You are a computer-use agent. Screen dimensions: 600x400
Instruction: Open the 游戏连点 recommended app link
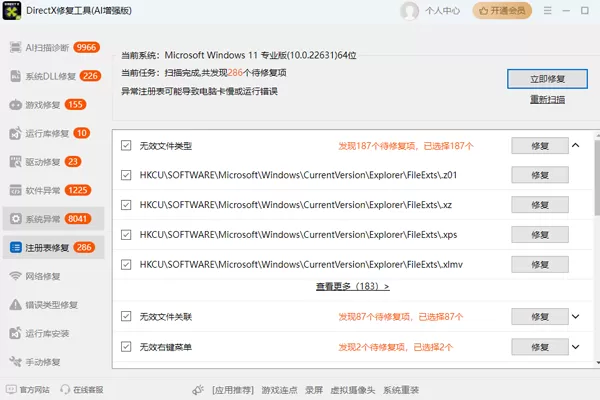click(279, 390)
